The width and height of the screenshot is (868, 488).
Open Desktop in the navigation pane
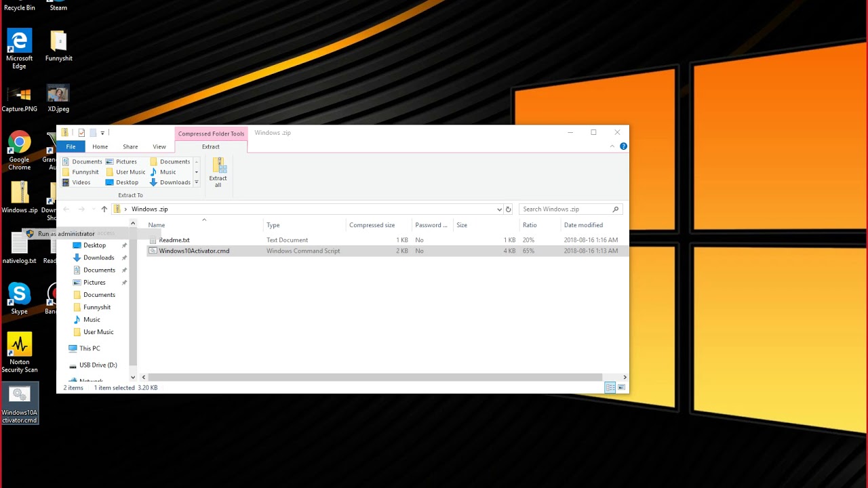[x=95, y=245]
